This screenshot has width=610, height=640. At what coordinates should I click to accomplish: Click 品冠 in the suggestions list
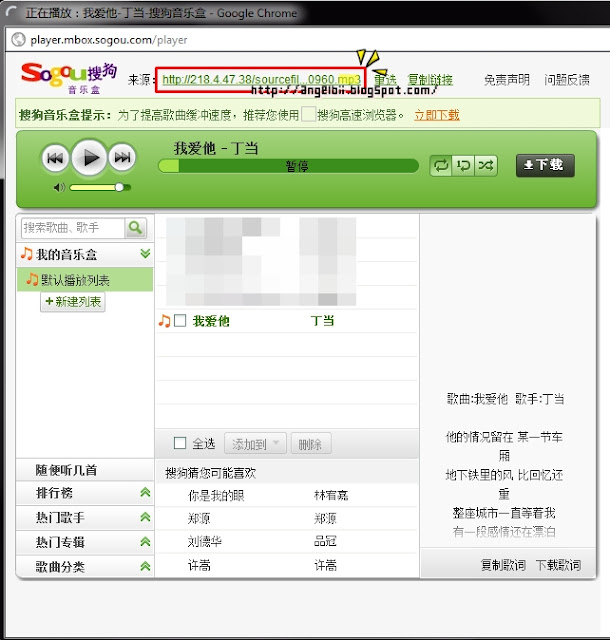(x=325, y=542)
